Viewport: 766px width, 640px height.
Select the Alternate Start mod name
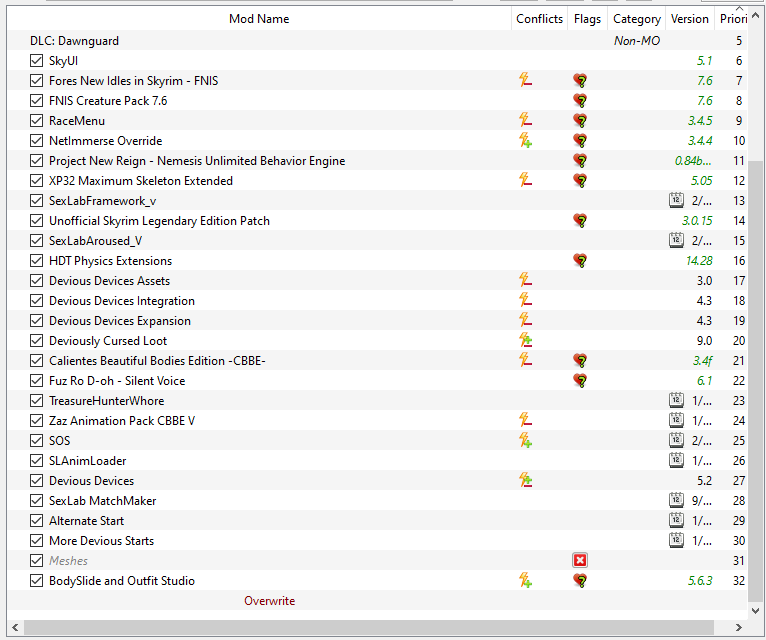point(86,521)
